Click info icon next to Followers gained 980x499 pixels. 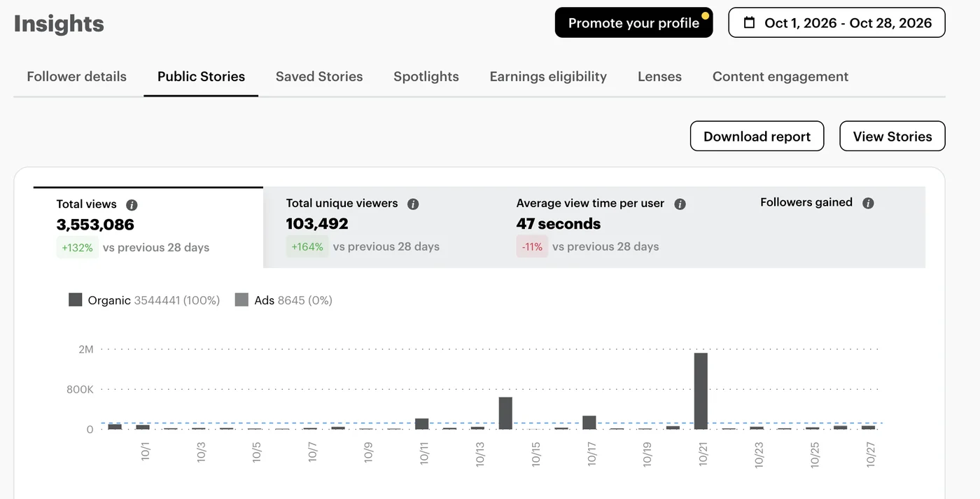tap(868, 204)
